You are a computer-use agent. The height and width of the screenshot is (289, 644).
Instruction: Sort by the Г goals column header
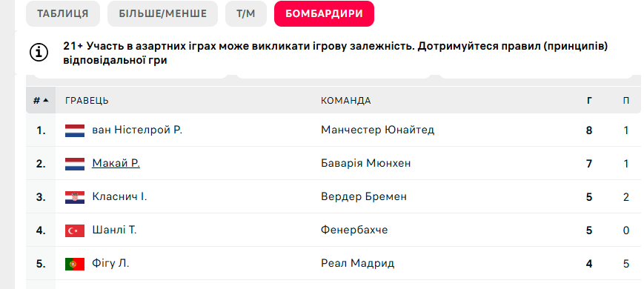pos(589,101)
